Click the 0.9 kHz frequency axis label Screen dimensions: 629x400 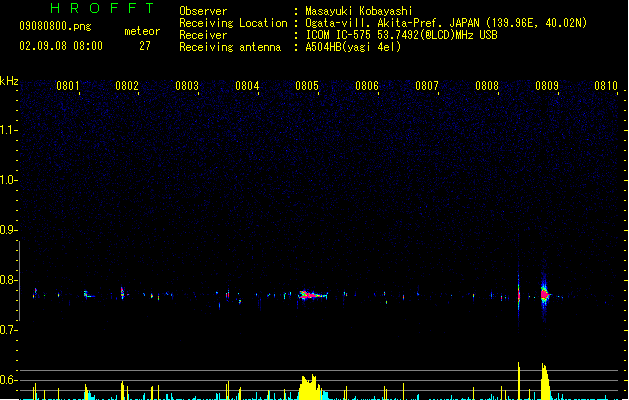pyautogui.click(x=8, y=230)
